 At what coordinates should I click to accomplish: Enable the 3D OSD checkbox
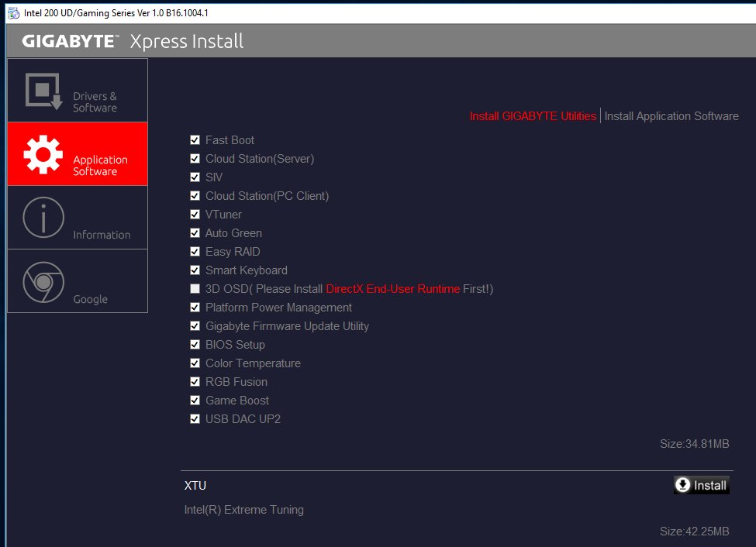(195, 289)
